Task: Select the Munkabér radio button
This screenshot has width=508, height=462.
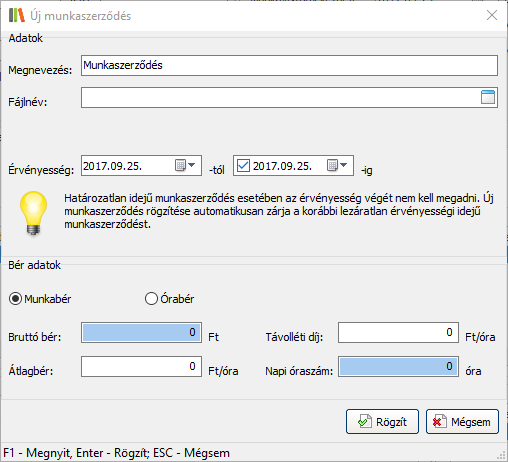Action: coord(15,299)
